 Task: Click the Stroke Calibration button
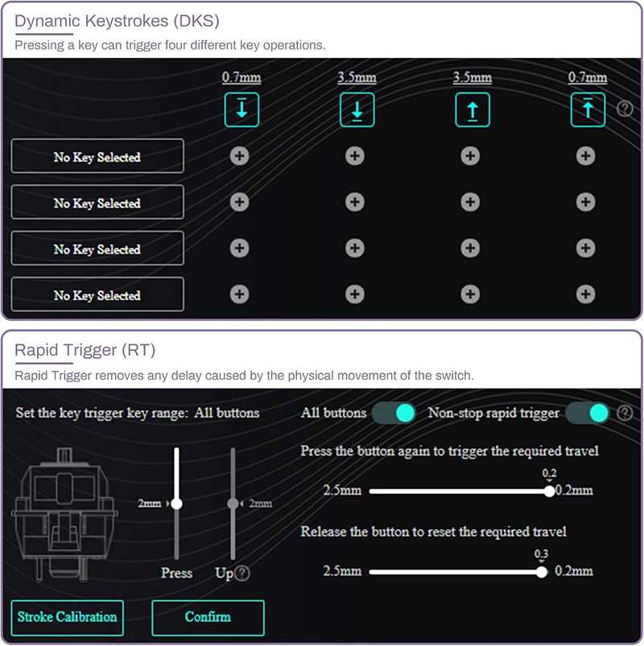click(67, 618)
